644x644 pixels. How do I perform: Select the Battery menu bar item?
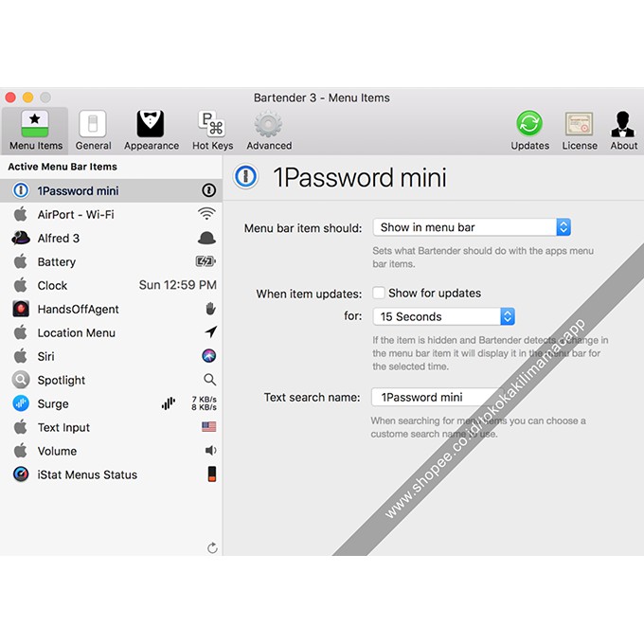click(111, 261)
